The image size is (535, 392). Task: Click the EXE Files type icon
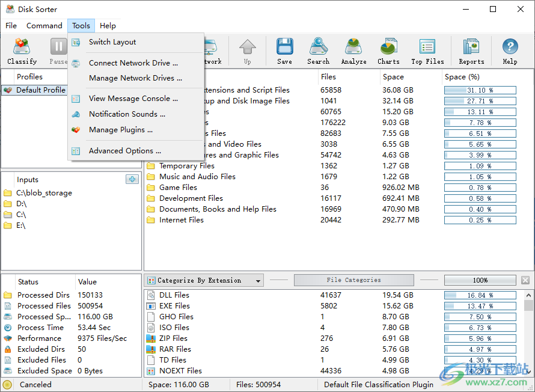pos(150,306)
